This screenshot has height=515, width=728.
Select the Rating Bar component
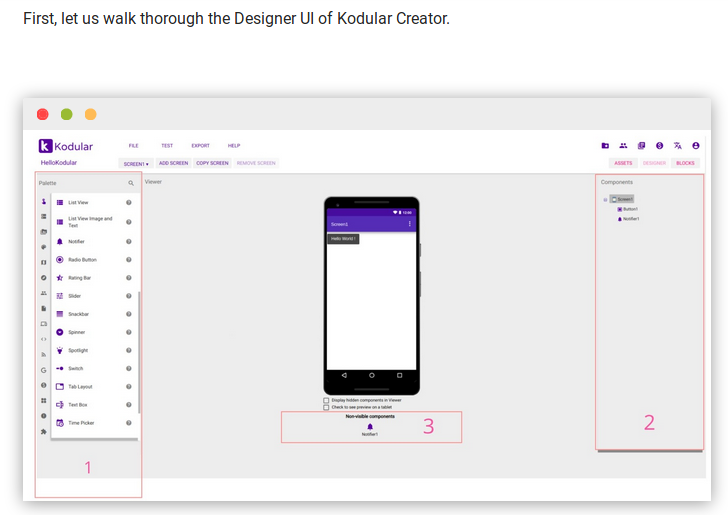point(94,278)
